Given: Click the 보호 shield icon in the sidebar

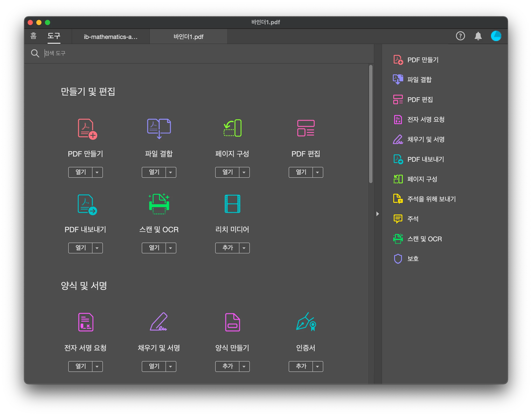Looking at the screenshot, I should pyautogui.click(x=398, y=259).
